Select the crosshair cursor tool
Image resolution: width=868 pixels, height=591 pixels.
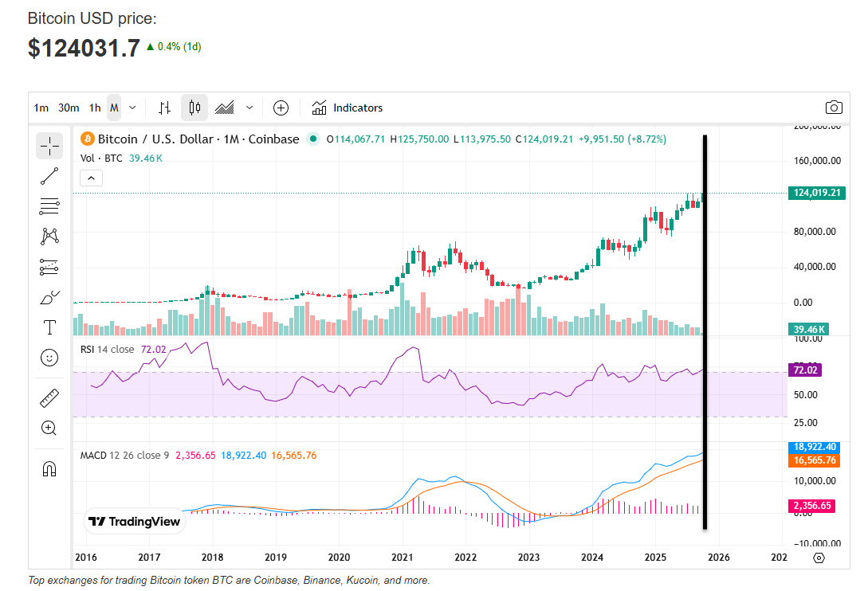point(49,146)
